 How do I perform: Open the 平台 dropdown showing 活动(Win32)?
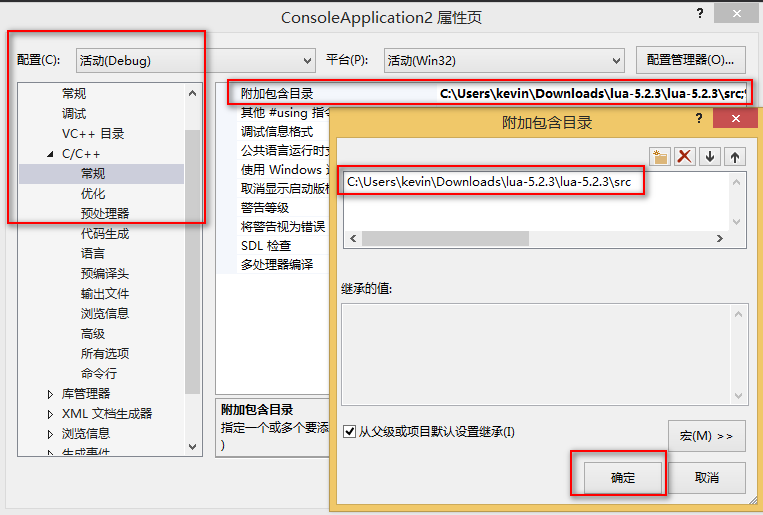point(504,60)
